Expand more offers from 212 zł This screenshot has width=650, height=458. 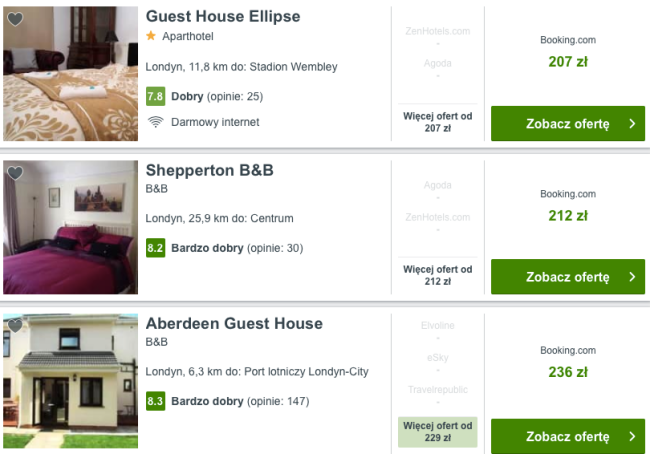[x=438, y=275]
